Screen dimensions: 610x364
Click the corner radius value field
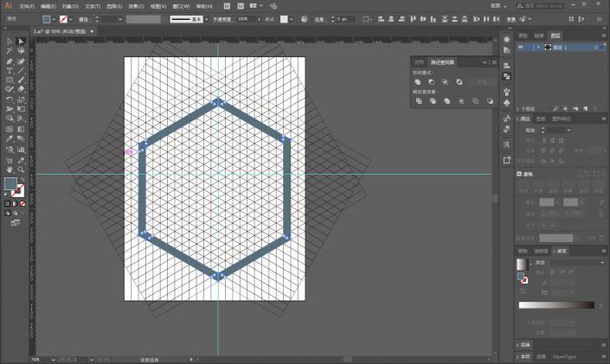tap(345, 19)
